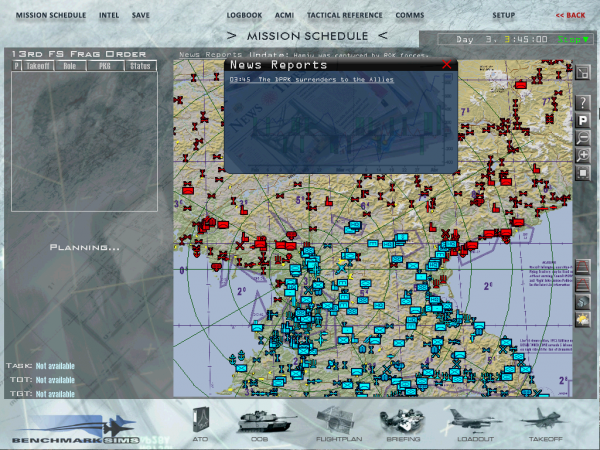Close the News Reports window
Screen dimensions: 600x450
click(447, 64)
